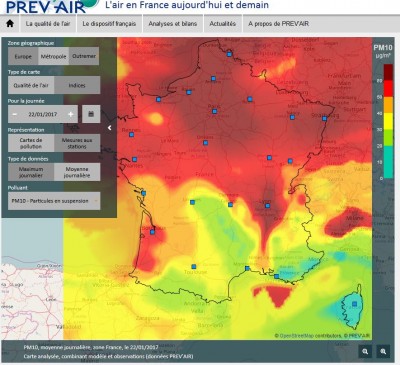The width and height of the screenshot is (400, 365).
Task: Open Analyses et bilans menu
Action: click(173, 24)
